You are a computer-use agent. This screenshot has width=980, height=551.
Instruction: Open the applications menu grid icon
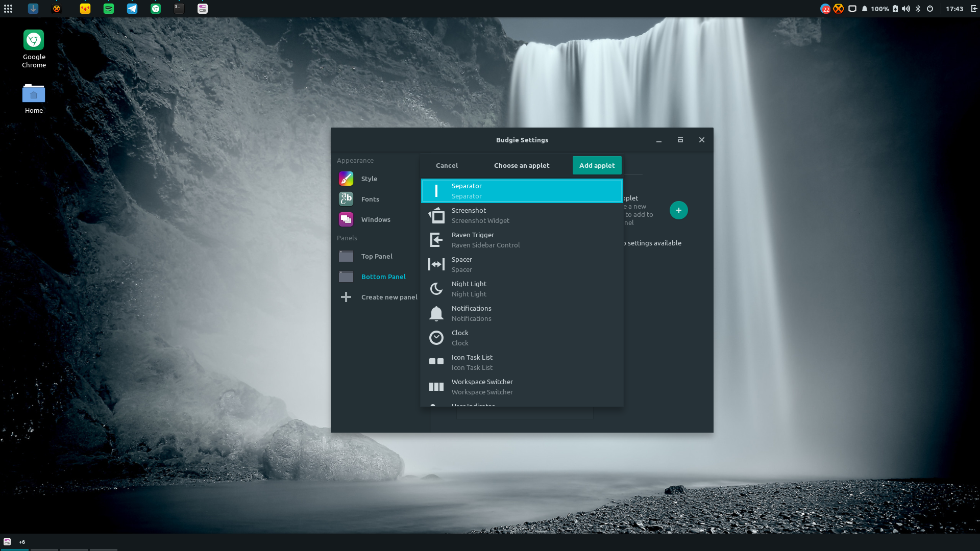(8, 9)
